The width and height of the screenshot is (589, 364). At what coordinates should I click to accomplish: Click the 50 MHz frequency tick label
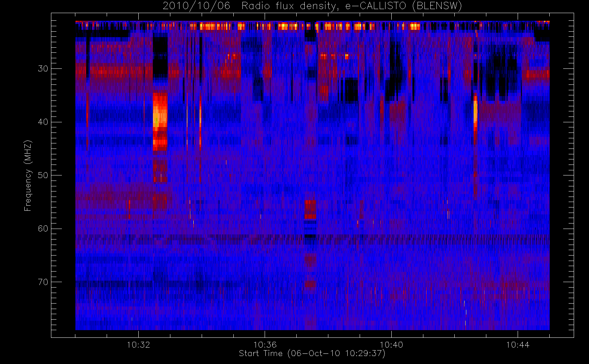(43, 175)
